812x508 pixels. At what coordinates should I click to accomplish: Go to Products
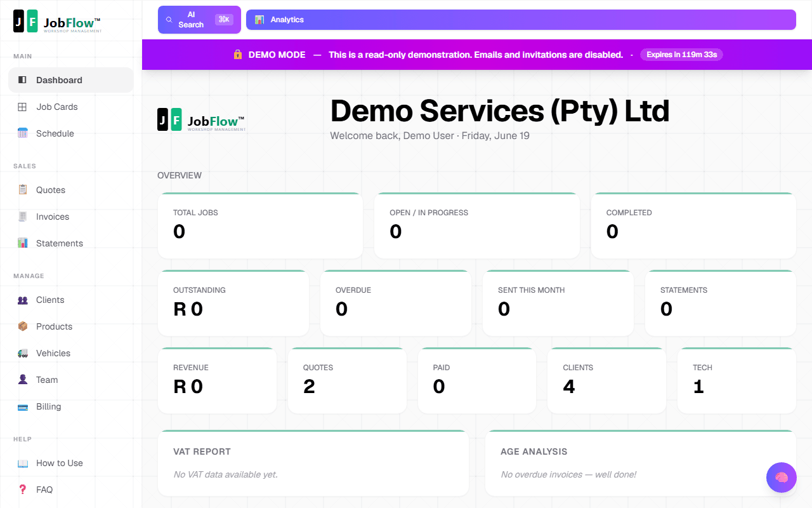tap(71, 326)
